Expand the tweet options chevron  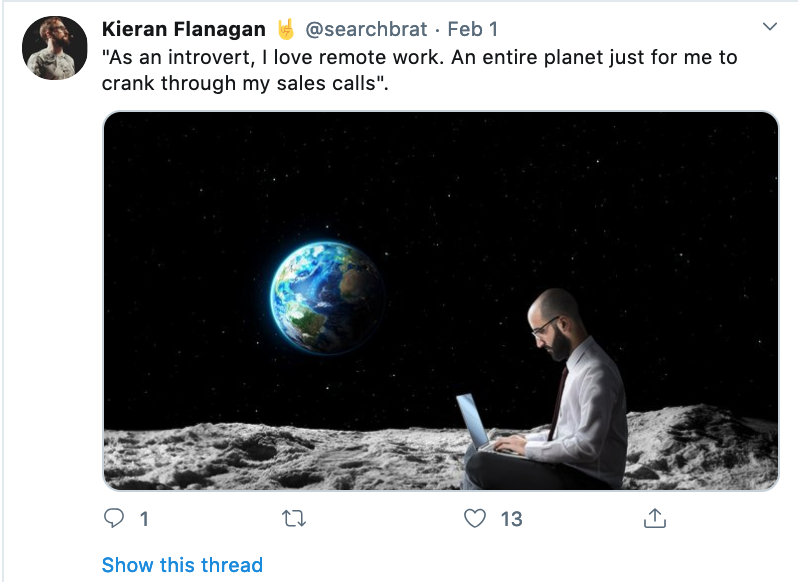tap(770, 26)
